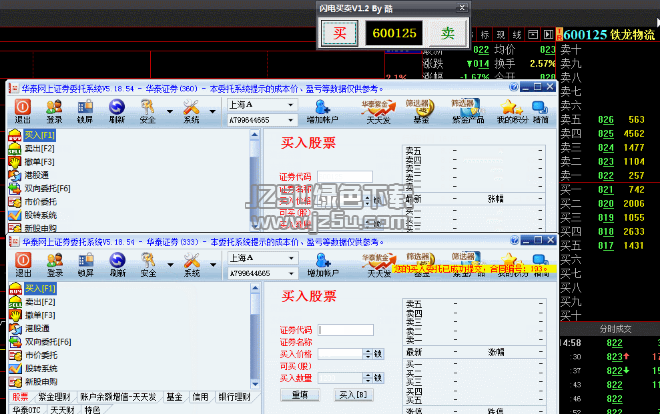Click 卖五 price 026 in order book

pyautogui.click(x=606, y=120)
